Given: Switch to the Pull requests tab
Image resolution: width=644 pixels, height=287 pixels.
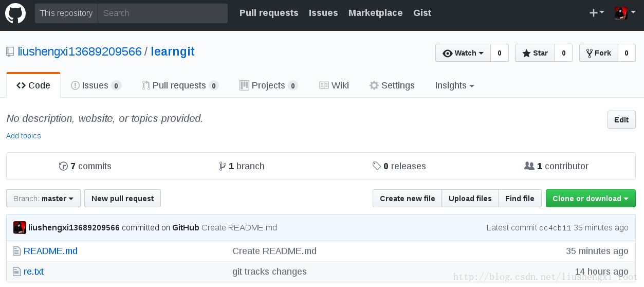Looking at the screenshot, I should coord(180,85).
